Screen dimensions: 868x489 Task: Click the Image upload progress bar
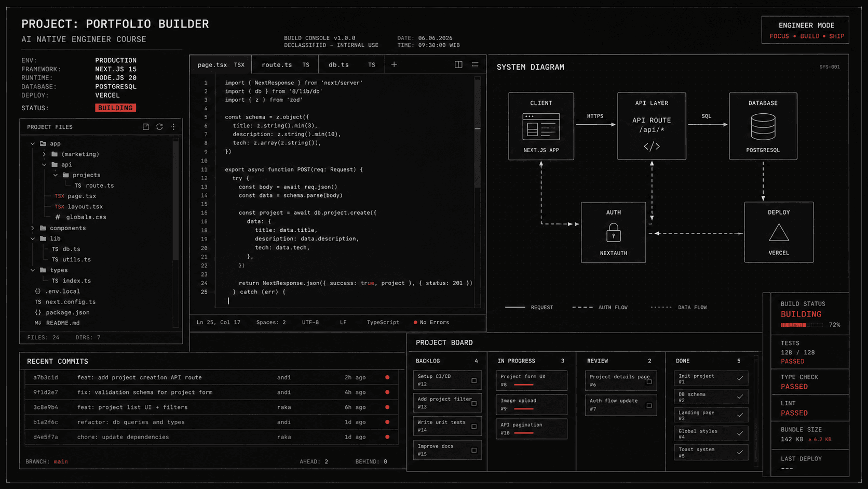(x=524, y=409)
